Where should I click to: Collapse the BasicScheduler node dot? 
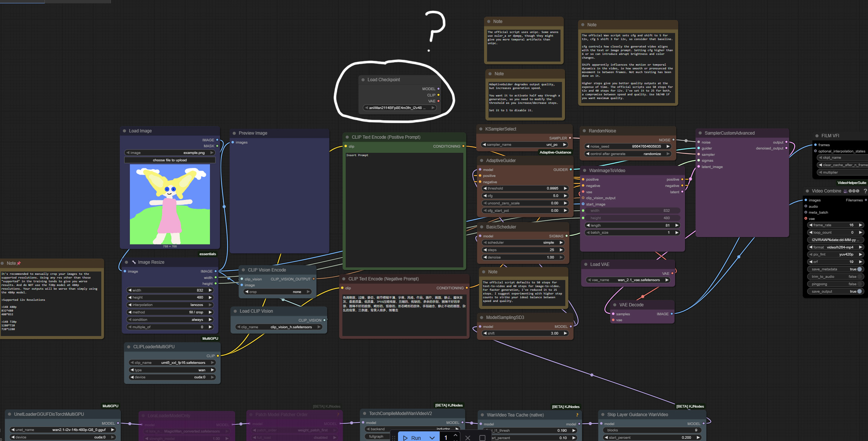(x=482, y=227)
